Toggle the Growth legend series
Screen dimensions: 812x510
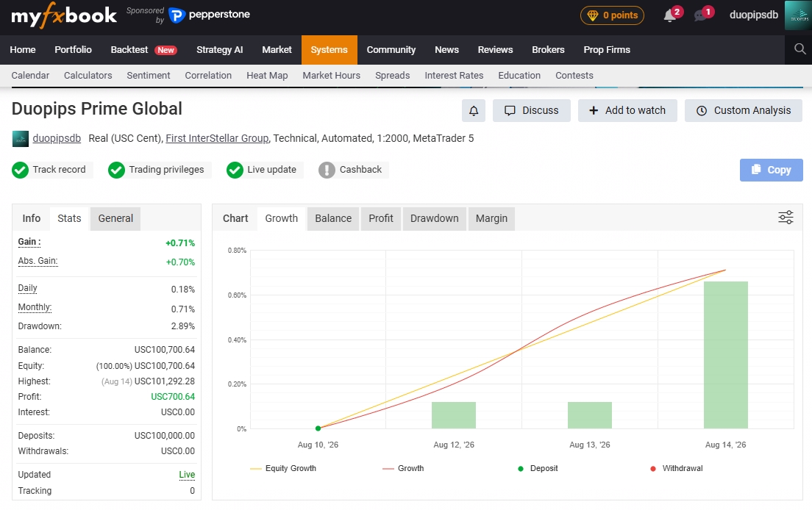[403, 468]
